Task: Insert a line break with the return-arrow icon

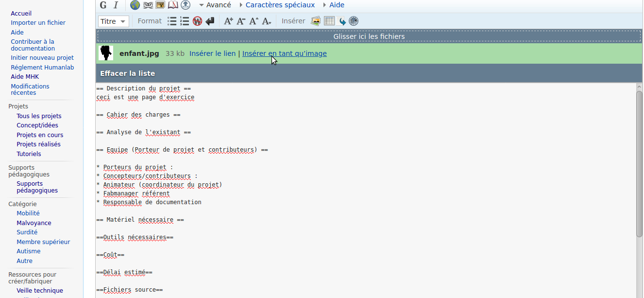Action: pyautogui.click(x=210, y=21)
